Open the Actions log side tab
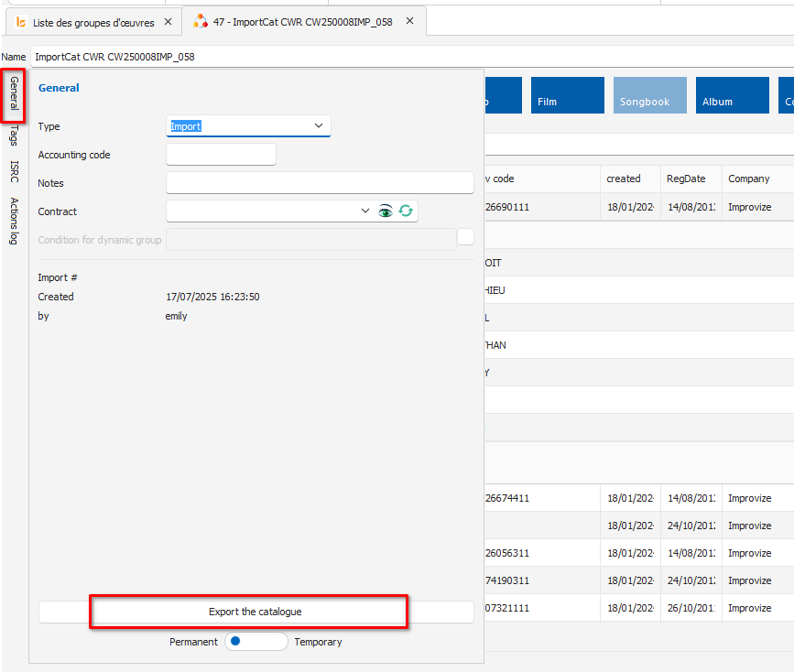The width and height of the screenshot is (794, 672). 14,221
